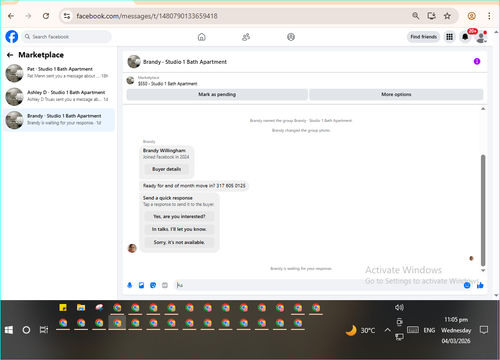The image size is (500, 360).
Task: Open the sticker picker icon
Action: click(x=153, y=285)
